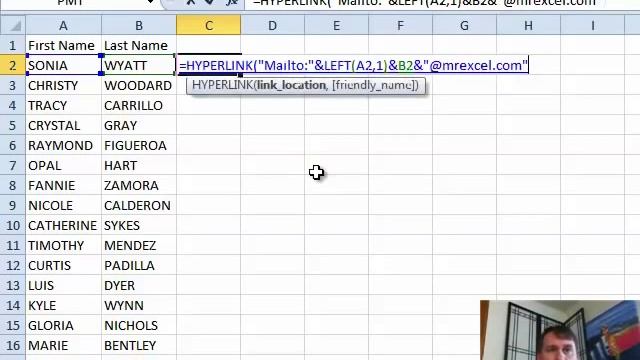Screen dimensions: 640x360
Task: Select column A header
Action: (63, 26)
